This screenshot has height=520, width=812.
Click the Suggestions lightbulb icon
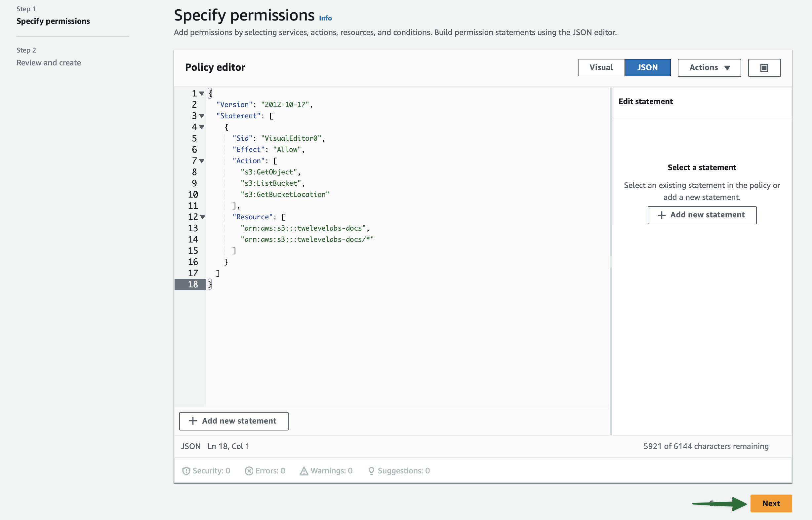(371, 471)
